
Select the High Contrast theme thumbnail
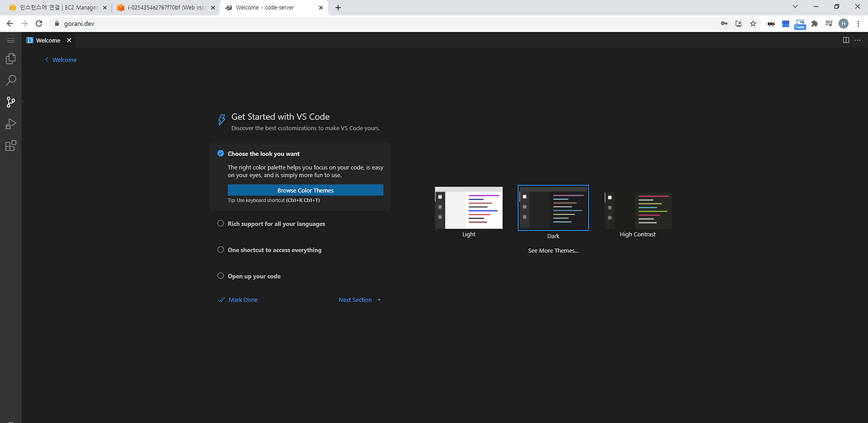[x=637, y=207]
